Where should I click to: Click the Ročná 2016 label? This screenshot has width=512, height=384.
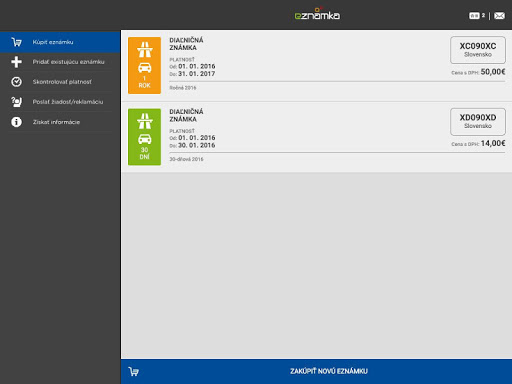(x=183, y=88)
